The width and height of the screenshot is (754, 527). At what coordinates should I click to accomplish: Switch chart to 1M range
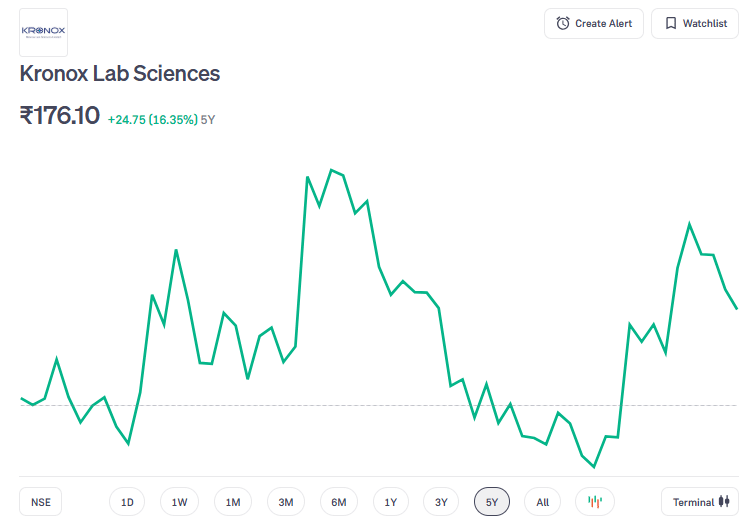coord(233,502)
